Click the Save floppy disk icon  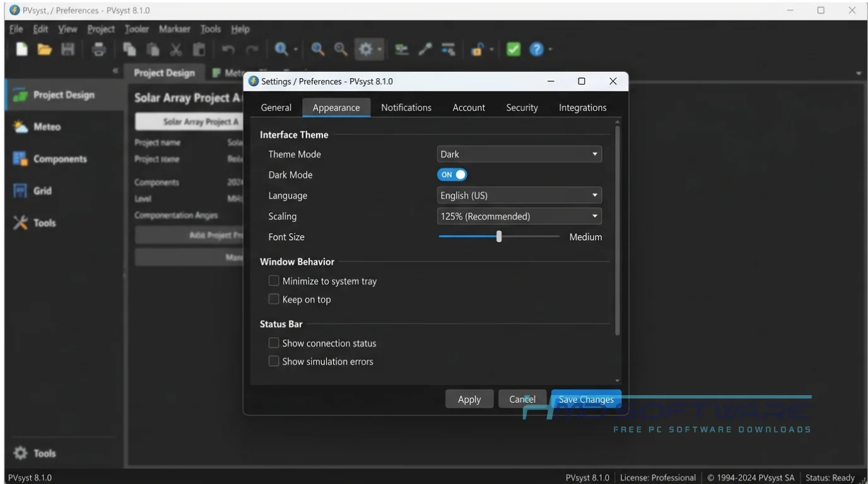[67, 49]
